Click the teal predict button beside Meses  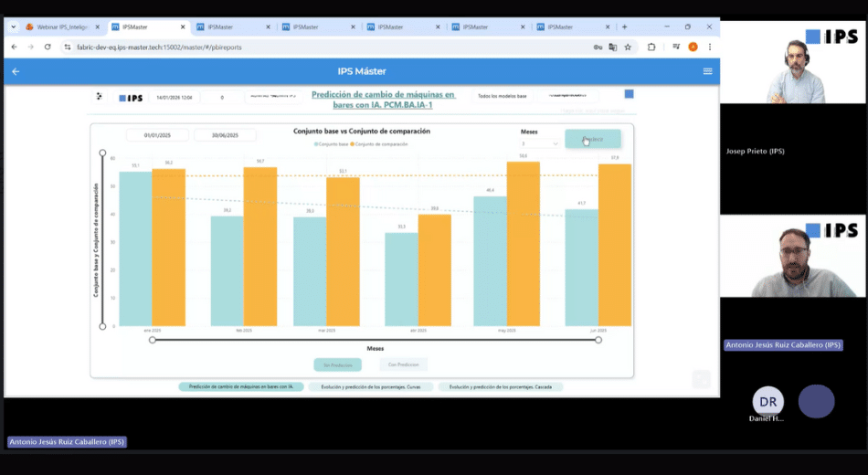coord(592,139)
